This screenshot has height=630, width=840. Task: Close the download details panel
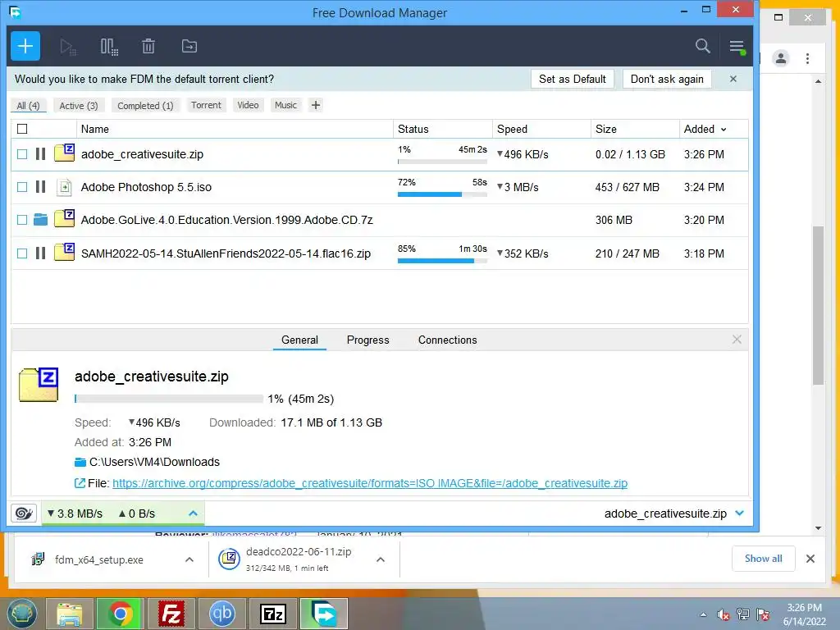[x=737, y=339]
